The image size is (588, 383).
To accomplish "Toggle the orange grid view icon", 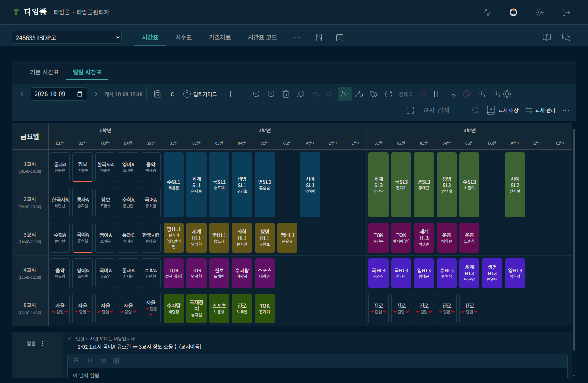I will [x=242, y=94].
